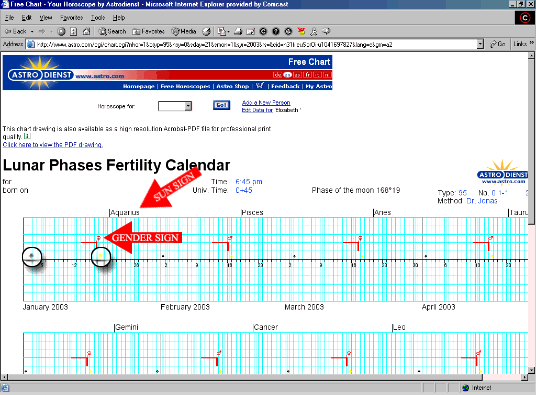Image resolution: width=536 pixels, height=395 pixels.
Task: Click the Edit Data for link
Action: coord(257,110)
